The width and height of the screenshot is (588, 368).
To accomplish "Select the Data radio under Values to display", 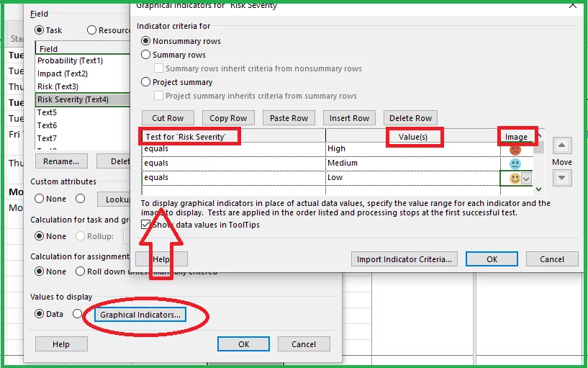I will (40, 314).
